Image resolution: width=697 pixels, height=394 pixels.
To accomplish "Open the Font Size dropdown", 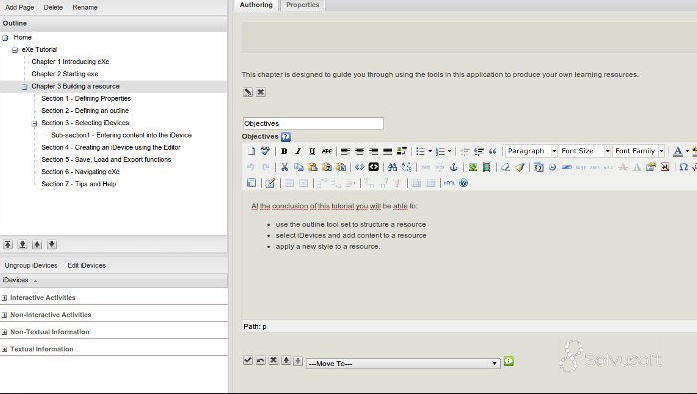I will coord(585,151).
